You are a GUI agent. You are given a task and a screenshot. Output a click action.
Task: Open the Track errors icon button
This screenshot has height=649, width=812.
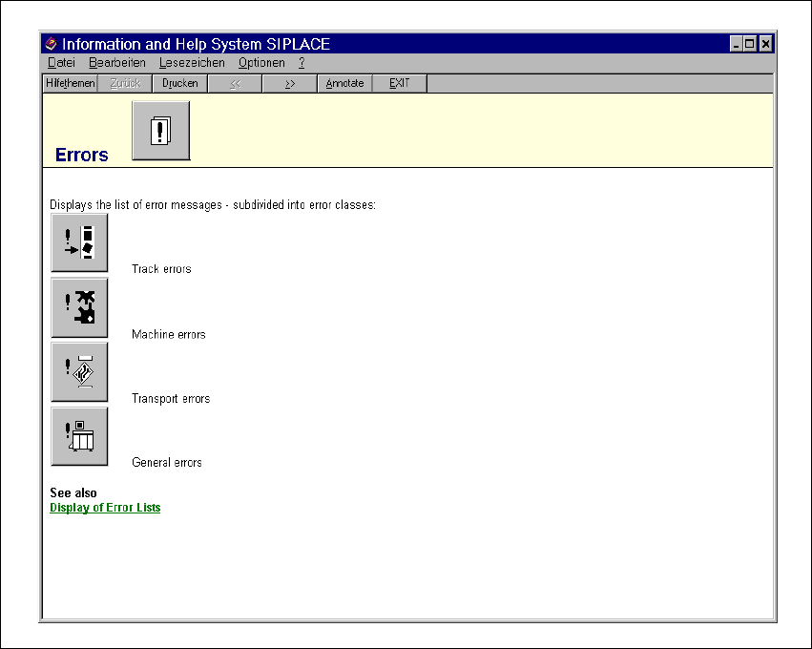(79, 242)
